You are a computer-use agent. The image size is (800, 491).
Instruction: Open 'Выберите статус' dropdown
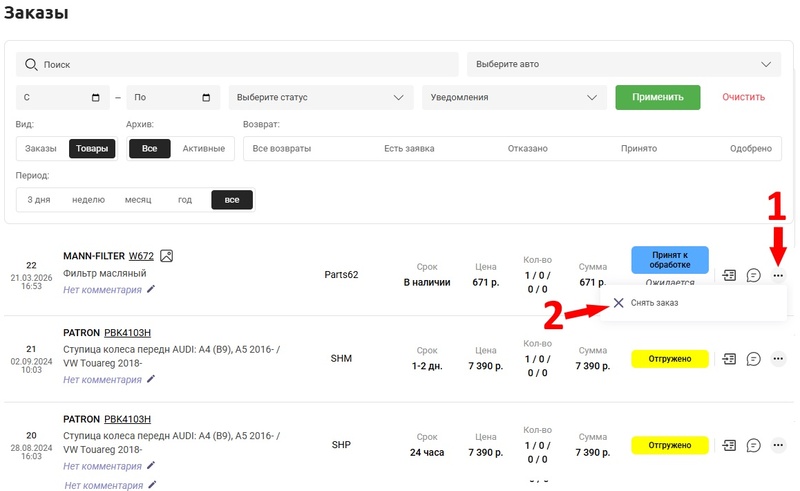(320, 98)
